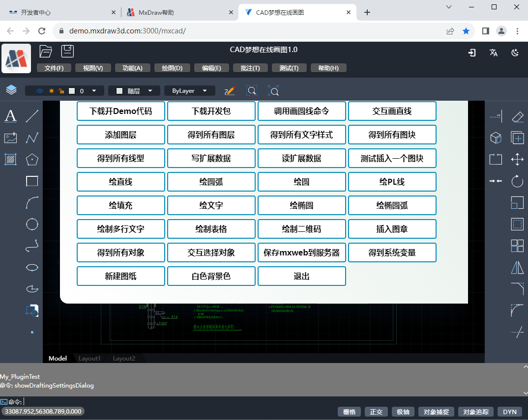Select the Array grid tool

coord(517,246)
